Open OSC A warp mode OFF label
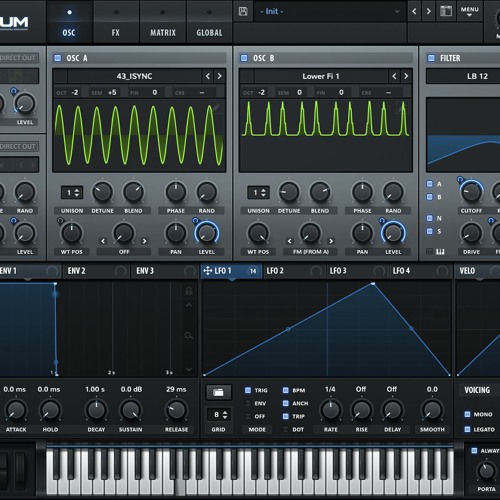The width and height of the screenshot is (500, 500). pyautogui.click(x=124, y=252)
